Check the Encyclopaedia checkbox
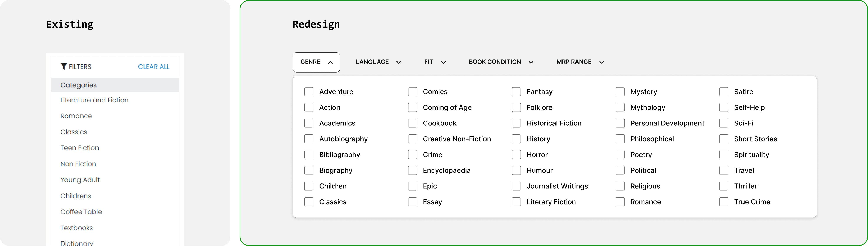This screenshot has height=246, width=868. pyautogui.click(x=413, y=170)
